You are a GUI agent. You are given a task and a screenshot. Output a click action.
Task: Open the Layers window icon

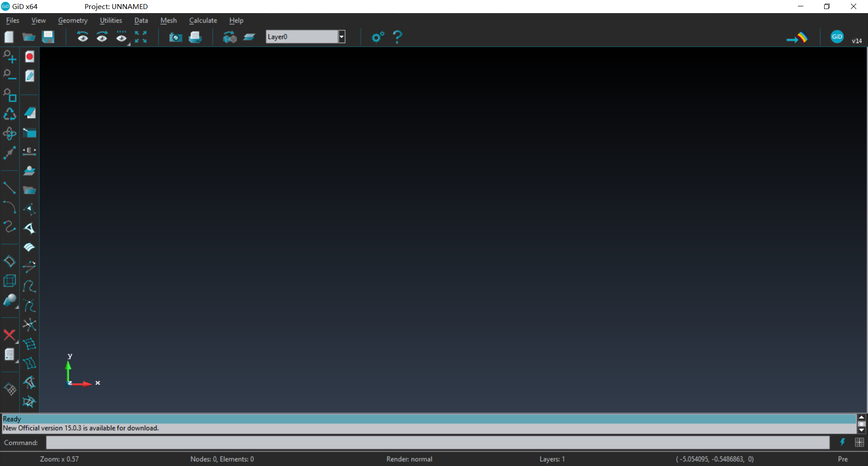[250, 37]
